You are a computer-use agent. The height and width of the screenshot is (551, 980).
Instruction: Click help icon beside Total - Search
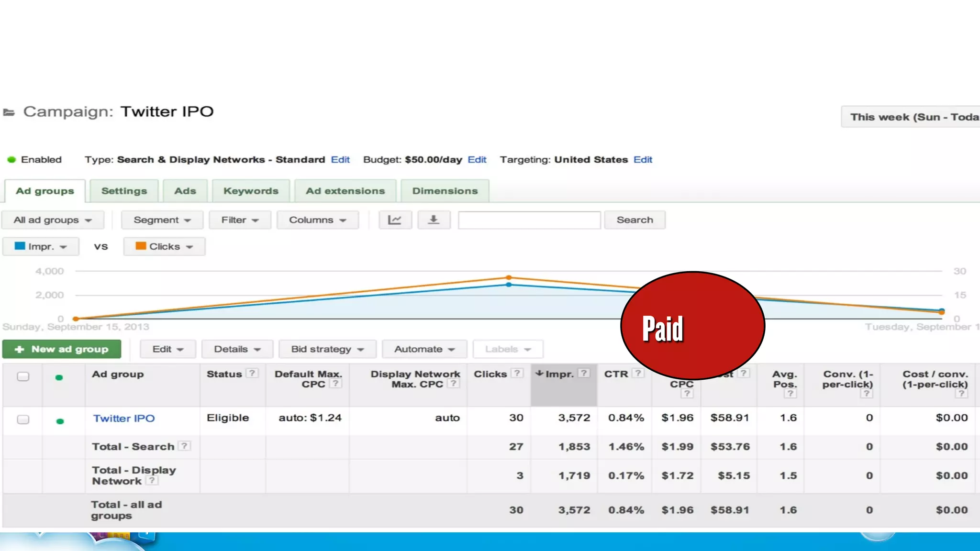(184, 446)
